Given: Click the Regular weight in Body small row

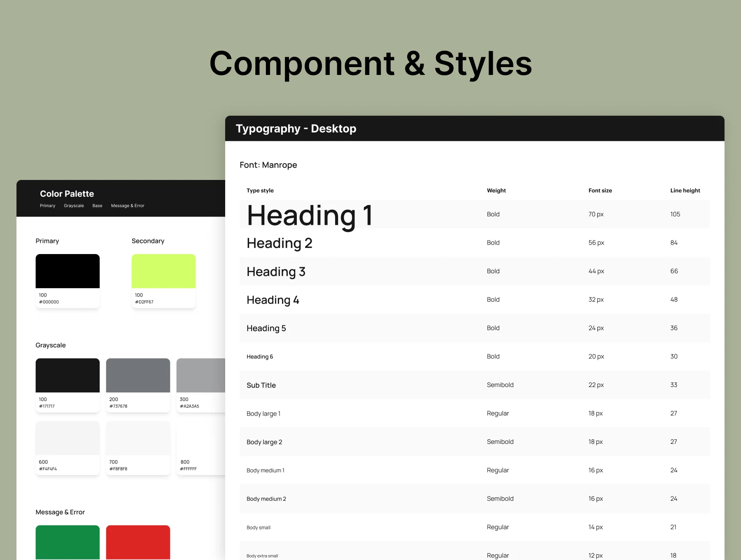Looking at the screenshot, I should tap(498, 527).
